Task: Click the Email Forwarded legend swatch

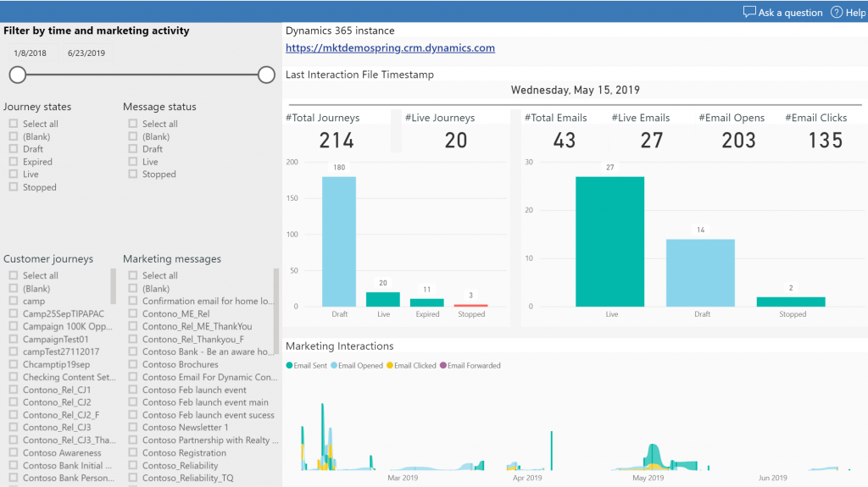Action: tap(442, 365)
